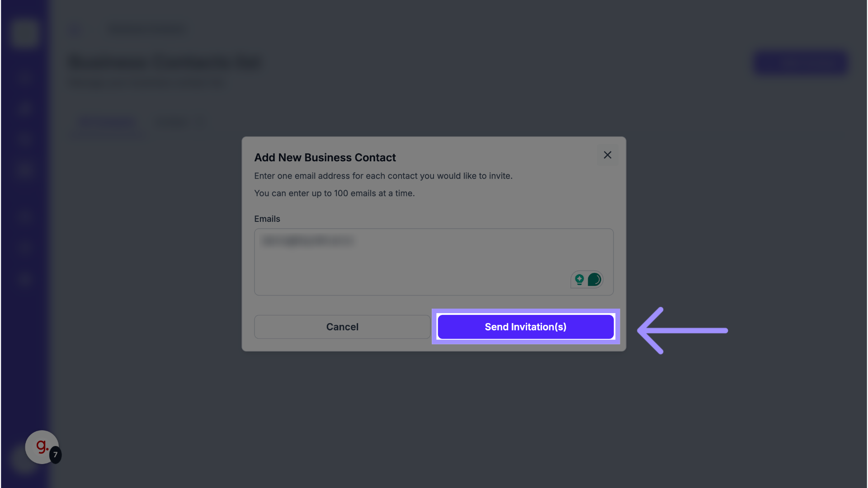
Task: Open the lowest sidebar icon above the "g." badge
Action: 24,279
